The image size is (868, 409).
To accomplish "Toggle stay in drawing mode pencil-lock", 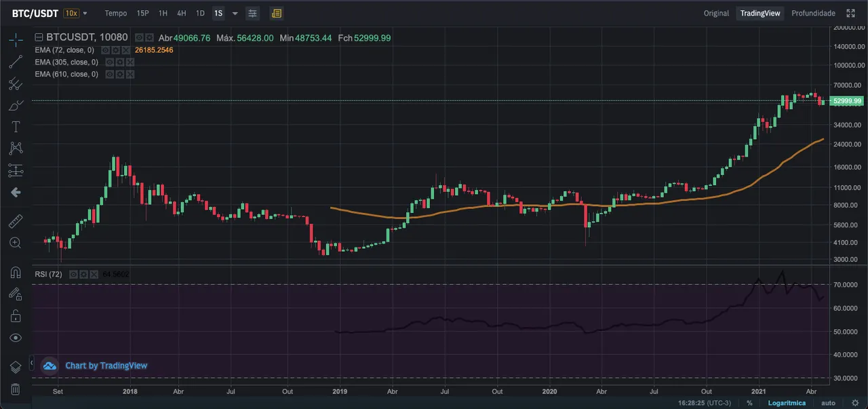I will tap(16, 294).
